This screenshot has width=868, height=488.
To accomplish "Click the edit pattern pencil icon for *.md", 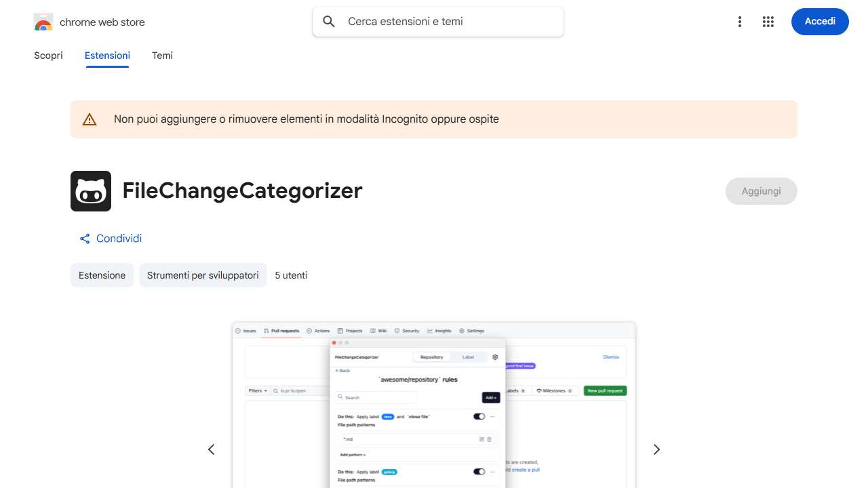I will click(x=481, y=439).
